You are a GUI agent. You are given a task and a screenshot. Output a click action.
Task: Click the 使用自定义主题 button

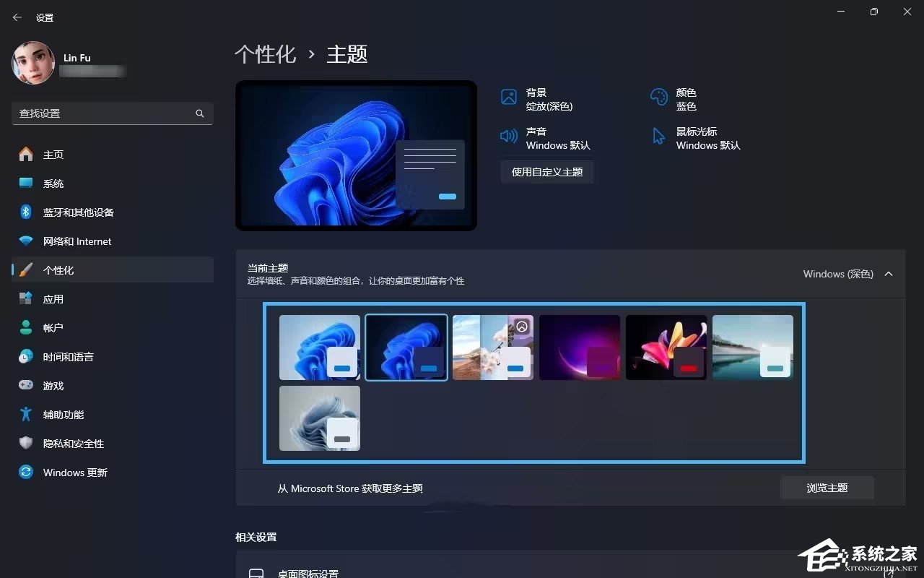[547, 171]
